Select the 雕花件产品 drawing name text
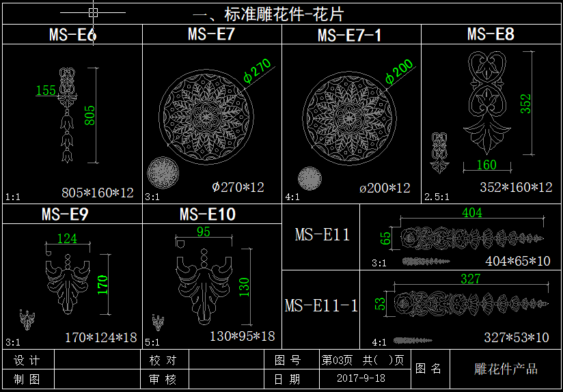Image resolution: width=563 pixels, height=392 pixels. [x=506, y=369]
